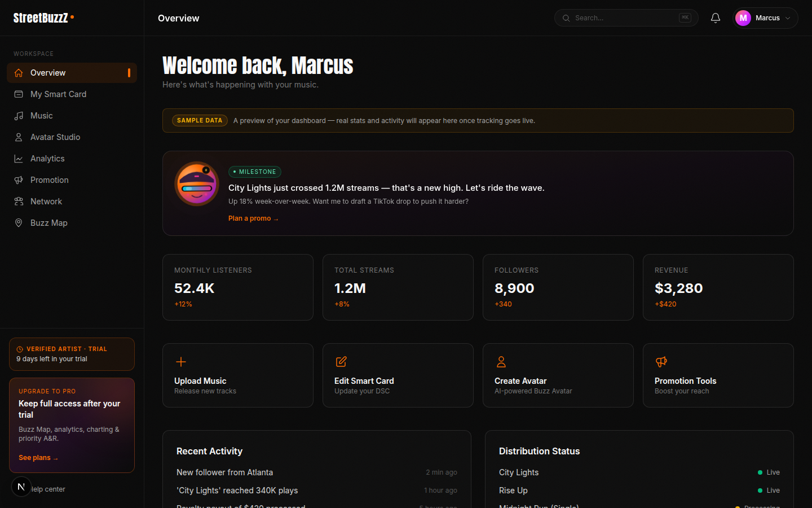Click the +$420 revenue change value
812x508 pixels.
665,304
